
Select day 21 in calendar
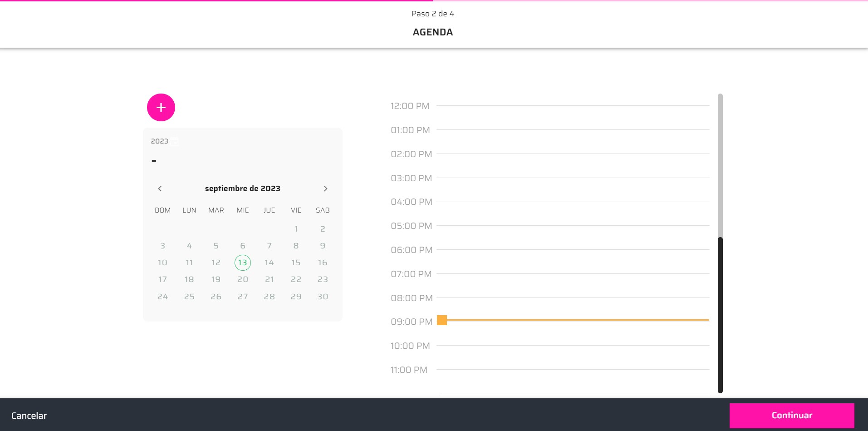(270, 279)
